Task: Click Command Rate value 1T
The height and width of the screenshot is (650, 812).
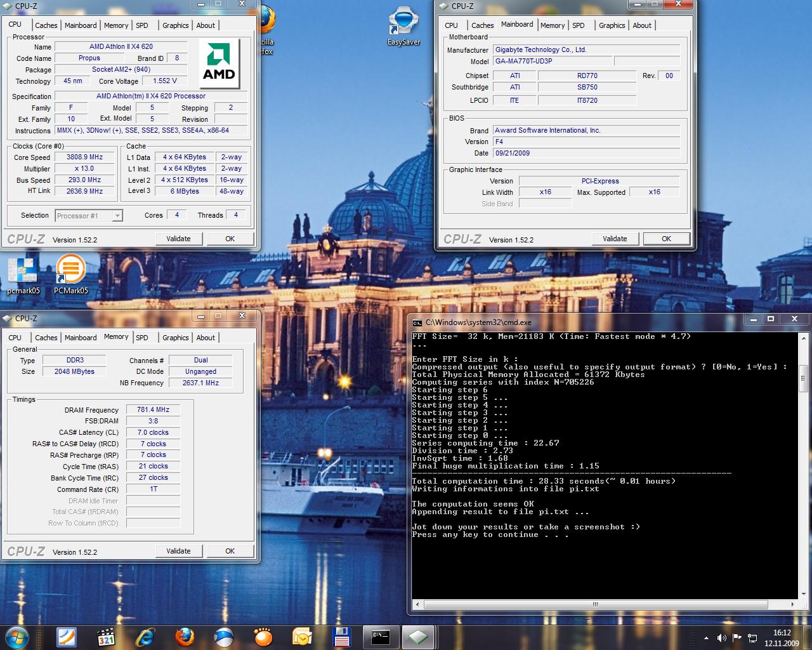Action: (153, 489)
